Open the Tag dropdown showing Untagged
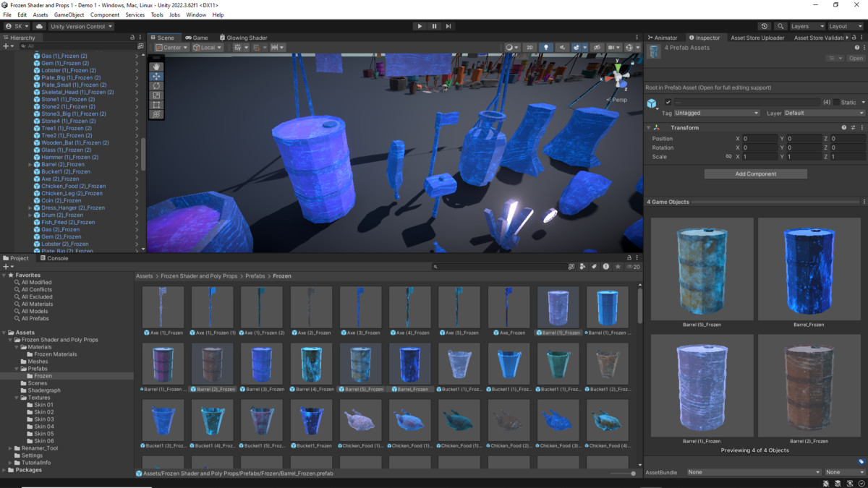This screenshot has width=868, height=488. (716, 113)
